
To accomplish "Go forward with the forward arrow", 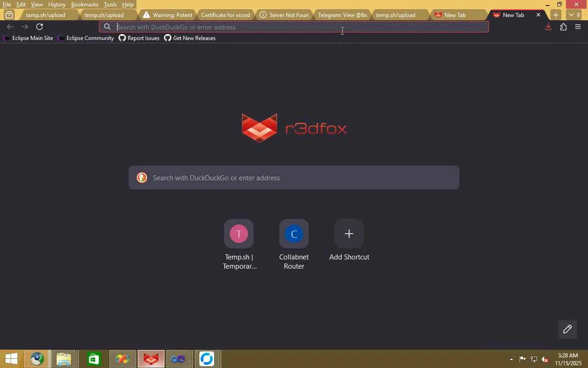I will (x=25, y=27).
